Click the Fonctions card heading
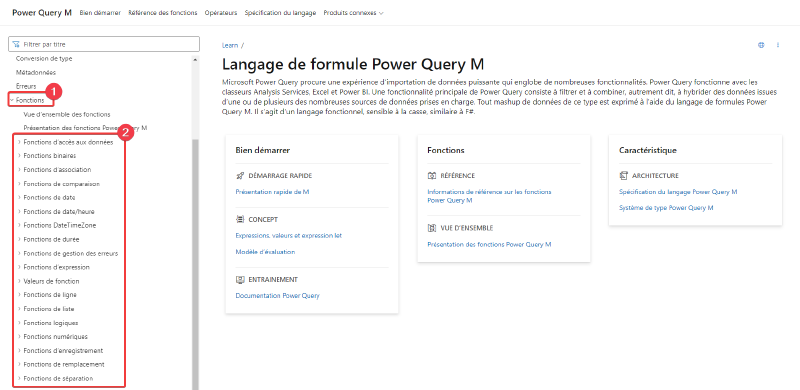 click(x=446, y=151)
